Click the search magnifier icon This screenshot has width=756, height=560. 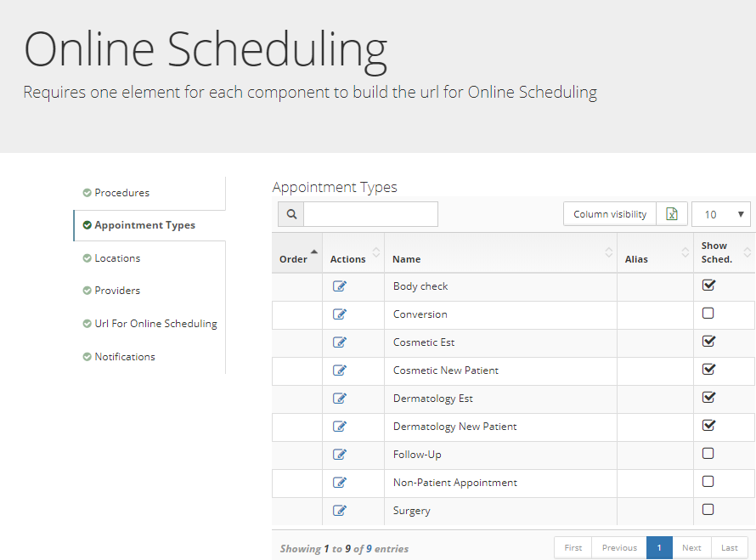coord(291,213)
